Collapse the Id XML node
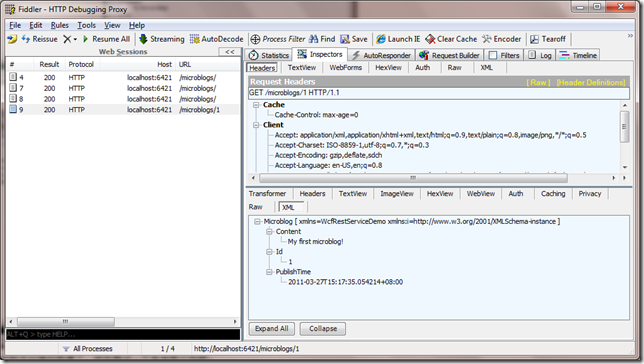This screenshot has width=644, height=364. tap(269, 252)
